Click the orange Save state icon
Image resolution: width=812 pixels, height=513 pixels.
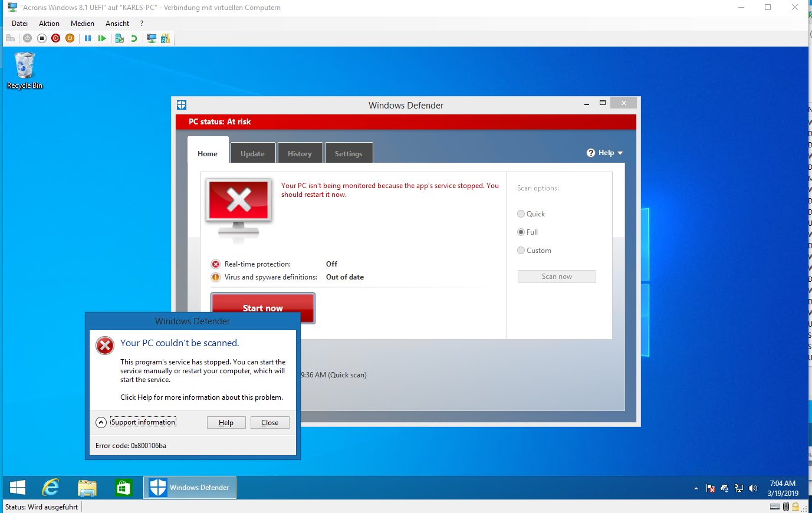[x=70, y=38]
